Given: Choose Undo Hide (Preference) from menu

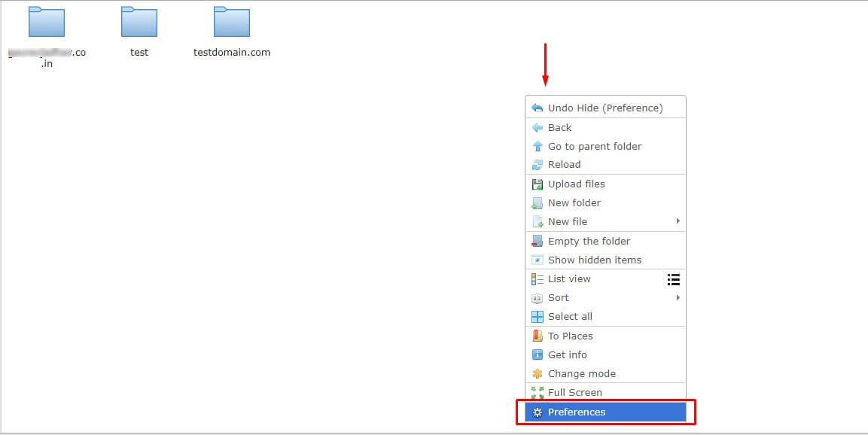Looking at the screenshot, I should [605, 108].
